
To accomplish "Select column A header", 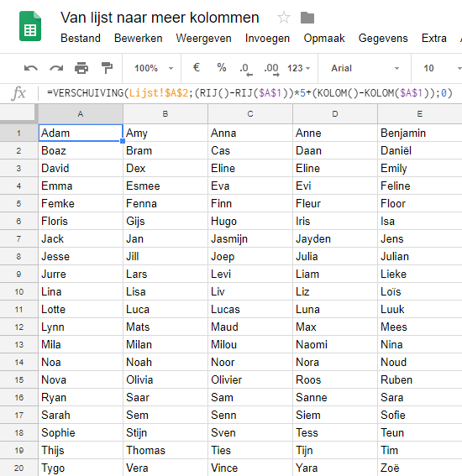I will [x=81, y=114].
